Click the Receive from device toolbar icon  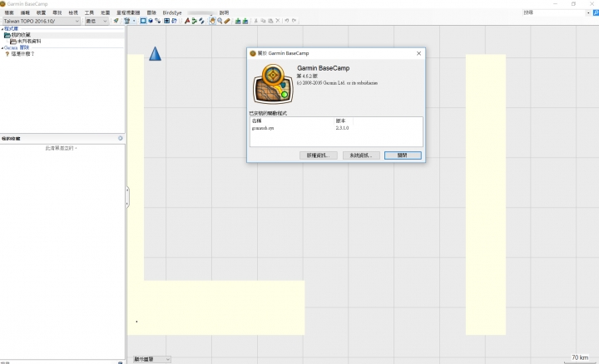pyautogui.click(x=126, y=21)
